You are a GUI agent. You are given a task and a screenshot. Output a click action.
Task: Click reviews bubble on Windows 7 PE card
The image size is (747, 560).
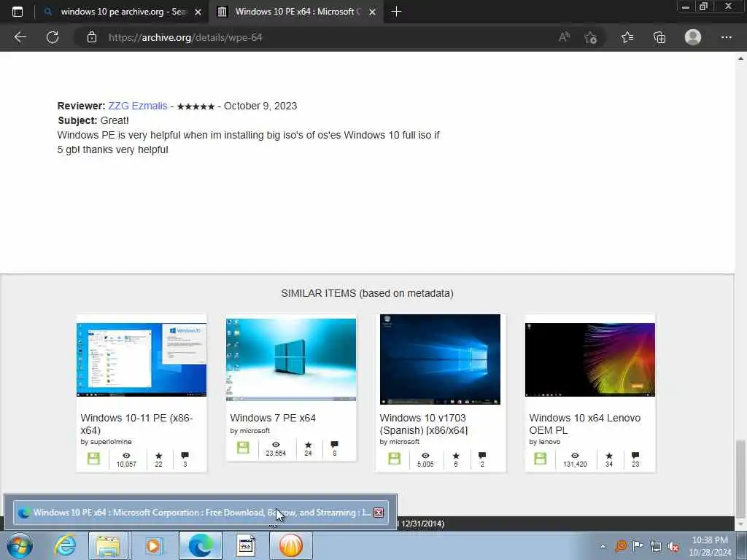click(x=334, y=445)
